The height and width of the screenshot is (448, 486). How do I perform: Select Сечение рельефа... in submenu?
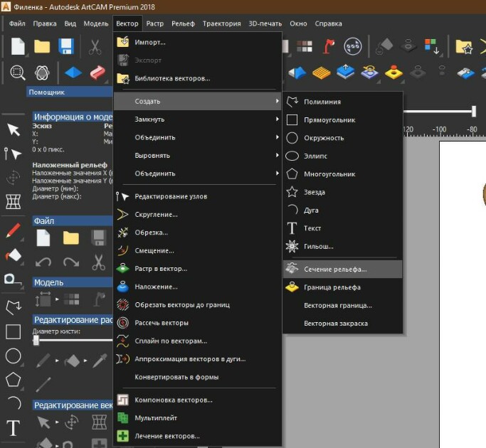pyautogui.click(x=343, y=270)
